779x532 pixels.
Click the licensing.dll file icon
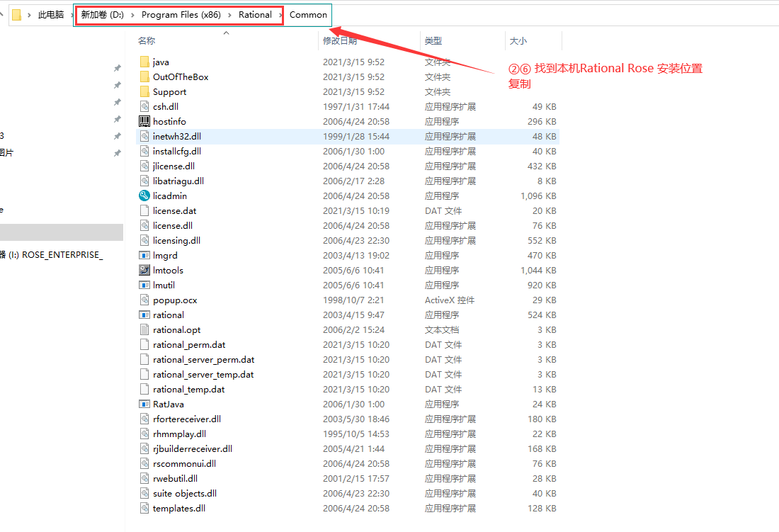click(x=144, y=240)
